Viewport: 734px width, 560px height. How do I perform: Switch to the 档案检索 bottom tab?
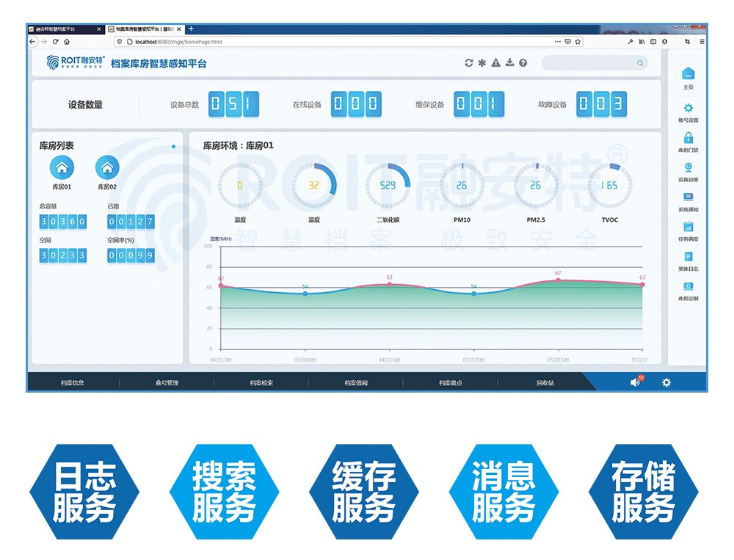point(261,383)
